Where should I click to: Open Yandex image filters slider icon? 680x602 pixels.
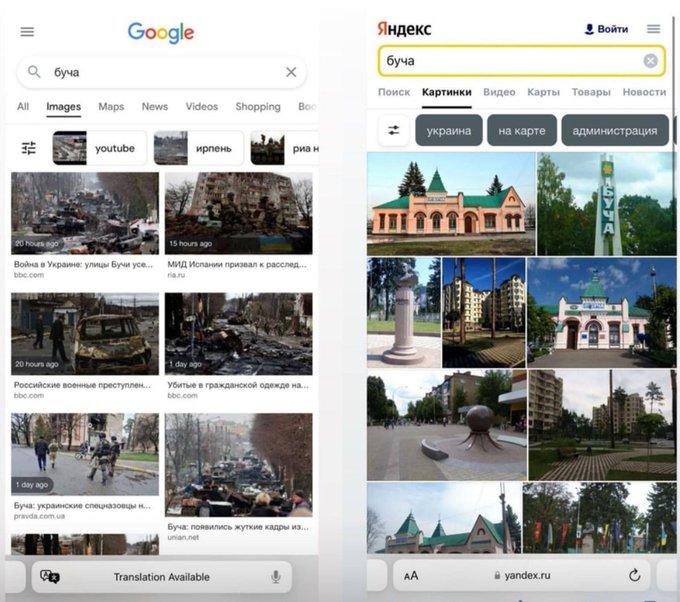pyautogui.click(x=394, y=130)
